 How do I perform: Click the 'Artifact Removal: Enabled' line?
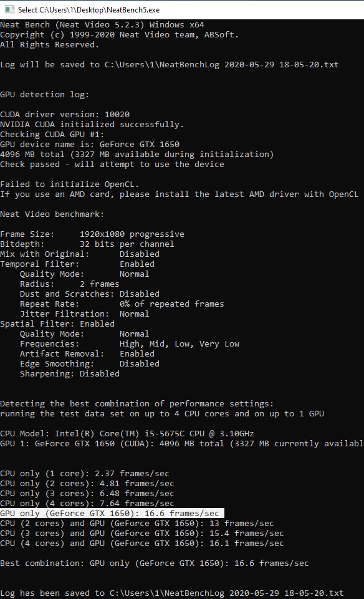click(x=87, y=354)
